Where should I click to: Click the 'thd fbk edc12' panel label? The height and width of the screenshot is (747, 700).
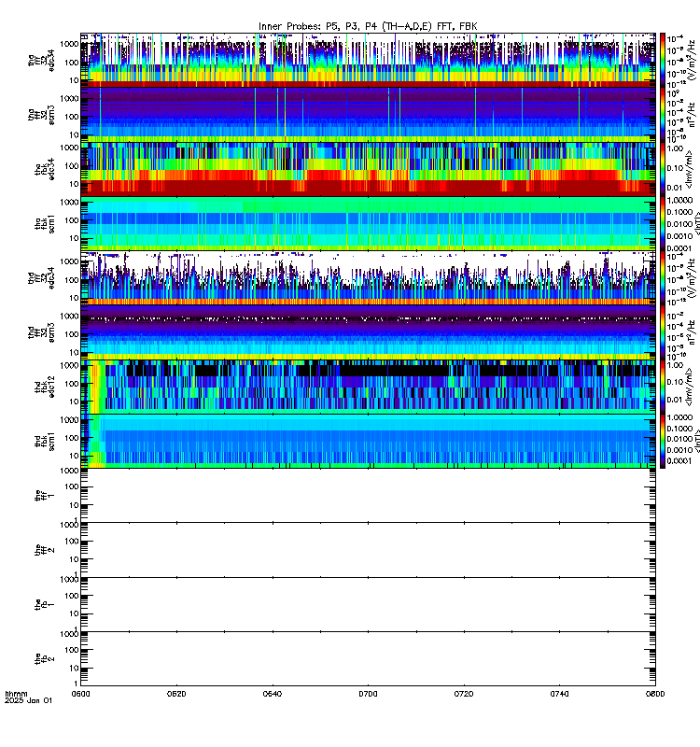point(45,387)
